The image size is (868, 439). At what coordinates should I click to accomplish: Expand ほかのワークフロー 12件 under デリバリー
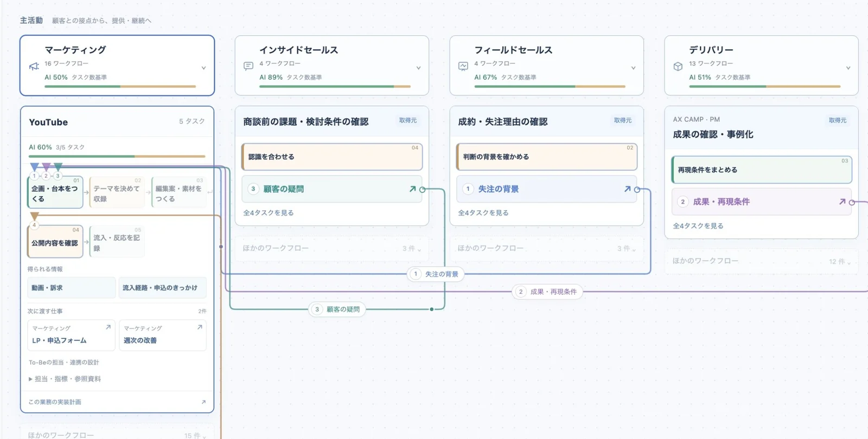[x=761, y=261]
